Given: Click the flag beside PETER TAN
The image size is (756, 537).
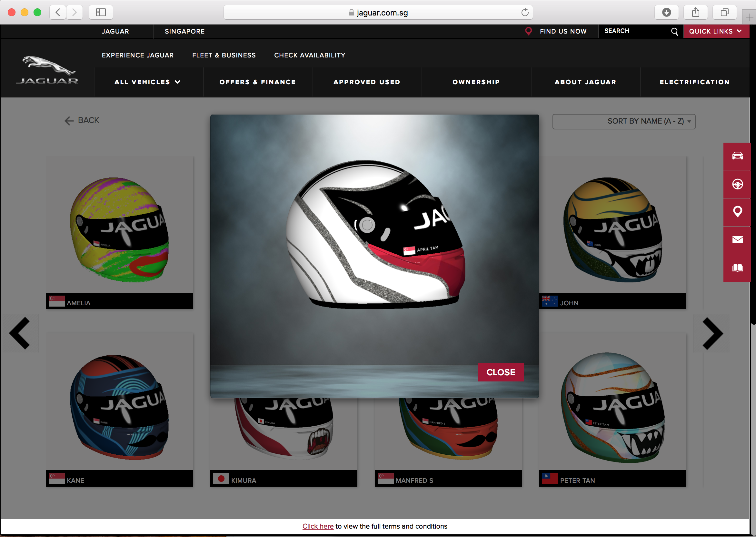Looking at the screenshot, I should pos(550,479).
